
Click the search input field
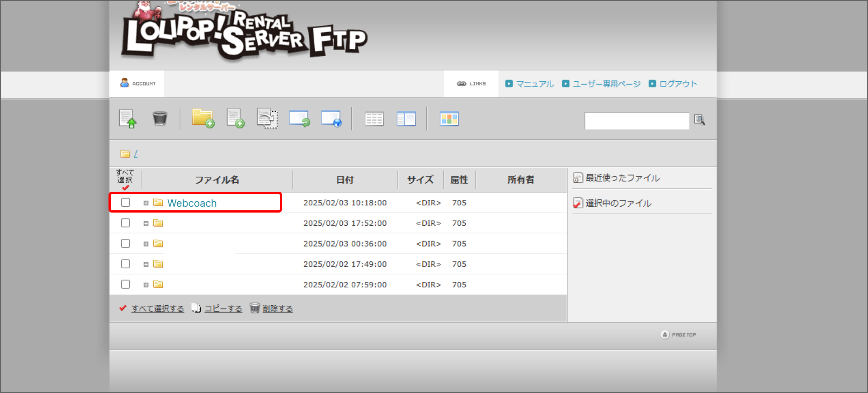(x=637, y=121)
